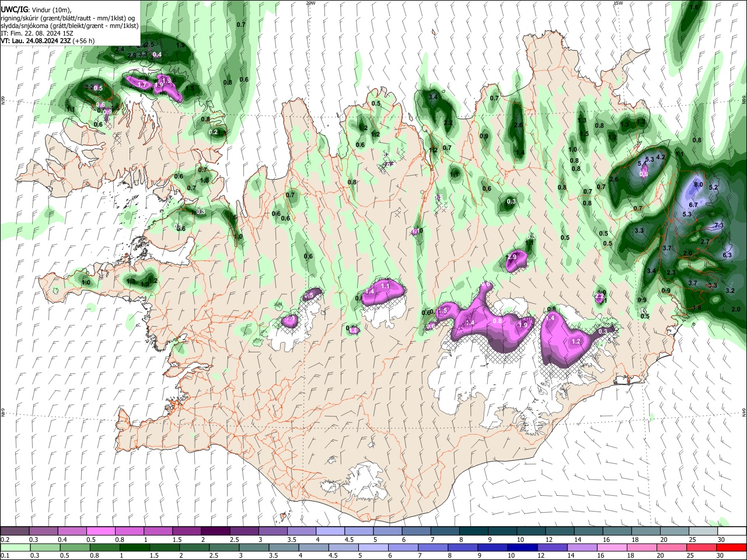Click the 20W longitude label at the top

(x=310, y=3)
